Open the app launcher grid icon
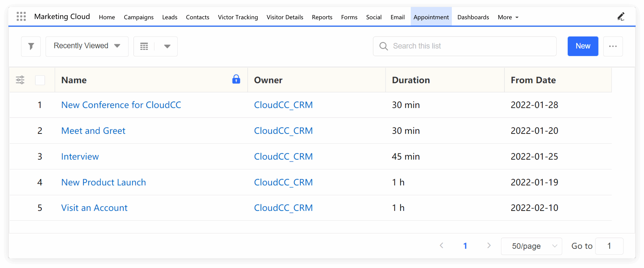 [x=21, y=16]
